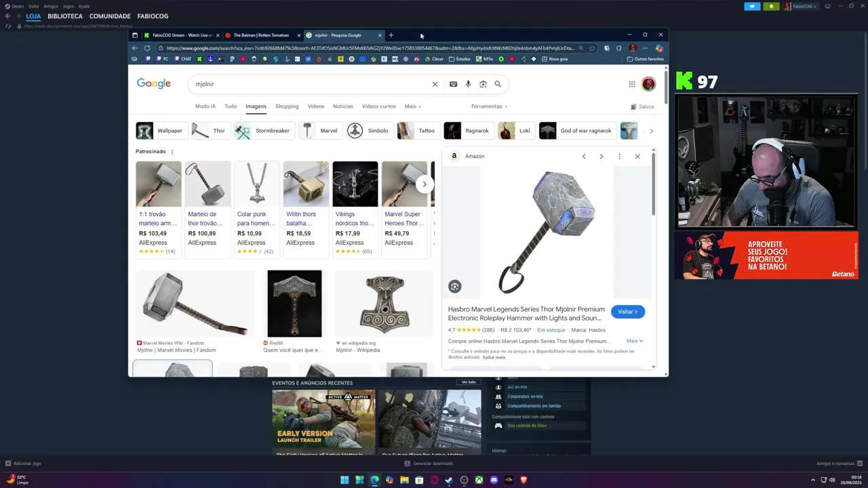
Task: Open the Patrocinado three-dot menu
Action: pyautogui.click(x=172, y=152)
